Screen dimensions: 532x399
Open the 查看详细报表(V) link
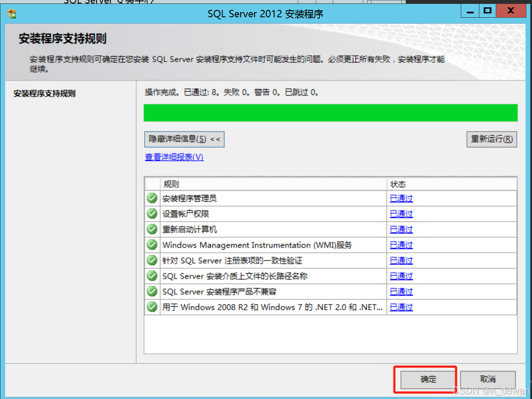(174, 157)
